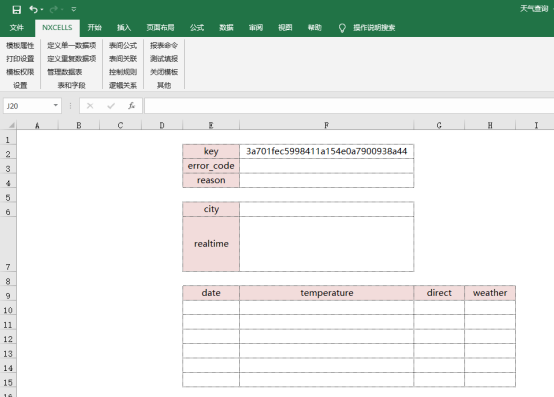Image resolution: width=554 pixels, height=397 pixels.
Task: Open the 审阅 ribbon tab
Action: (x=256, y=28)
